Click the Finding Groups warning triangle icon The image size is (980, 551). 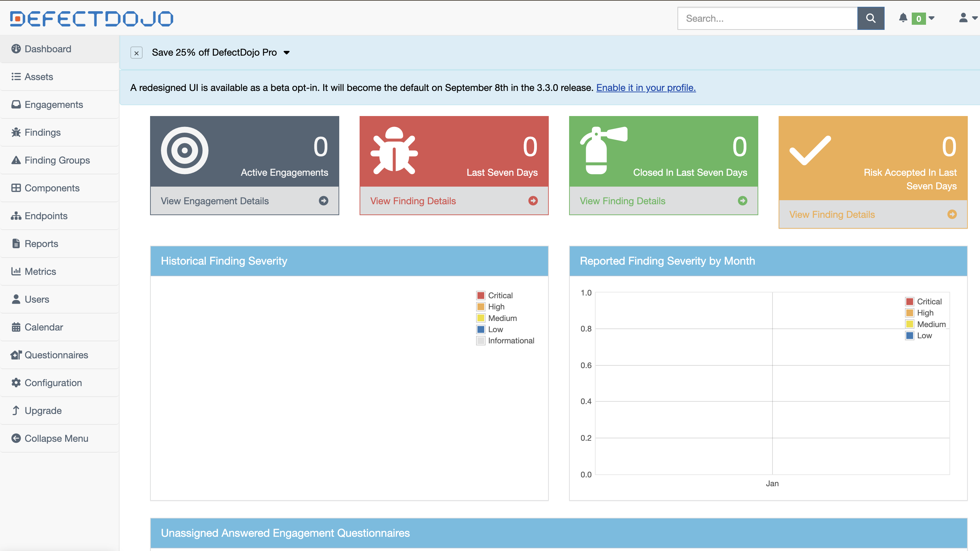point(16,160)
